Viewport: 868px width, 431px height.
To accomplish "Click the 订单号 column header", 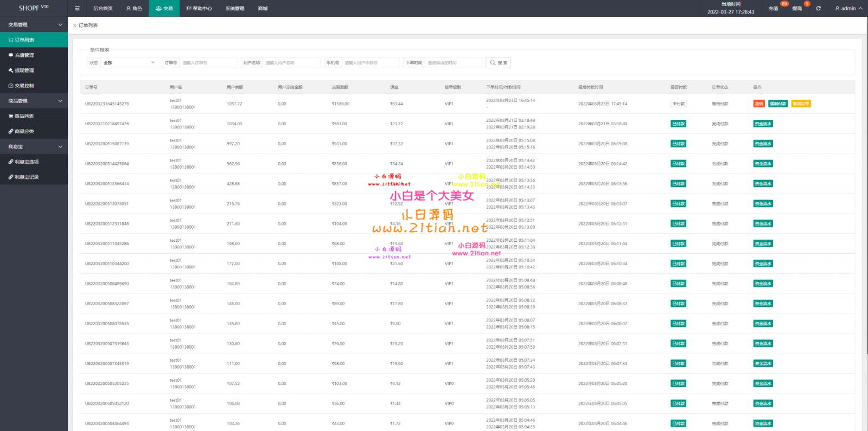I will pyautogui.click(x=91, y=87).
